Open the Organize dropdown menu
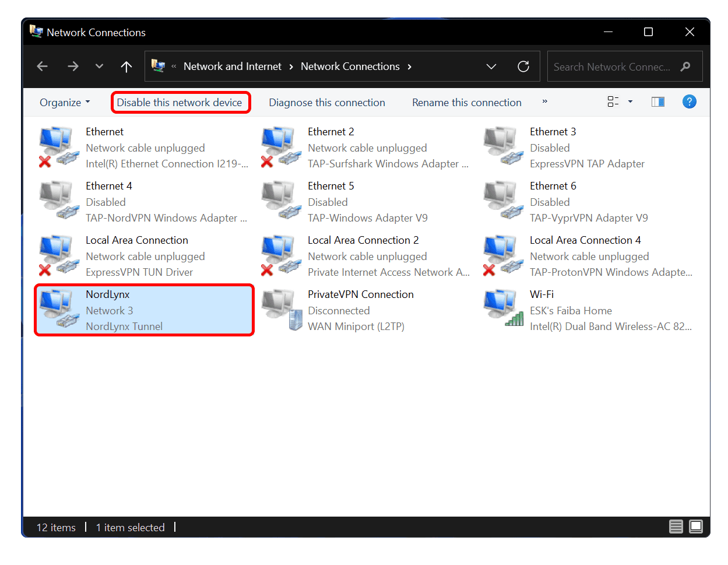728x565 pixels. 65,103
